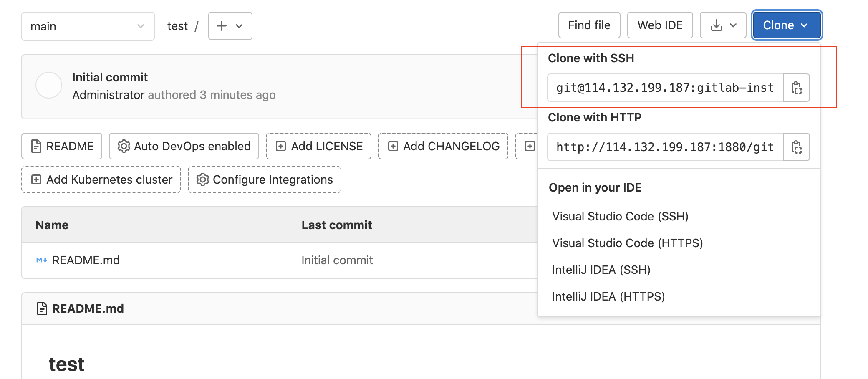Click the document icon on README button
The height and width of the screenshot is (379, 868).
[36, 146]
